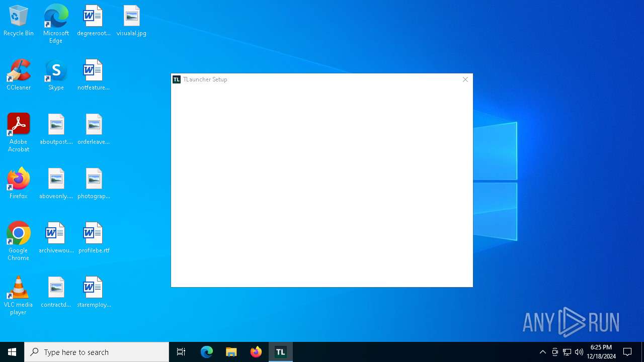This screenshot has width=644, height=362.
Task: Open the Windows Start menu
Action: (x=12, y=352)
